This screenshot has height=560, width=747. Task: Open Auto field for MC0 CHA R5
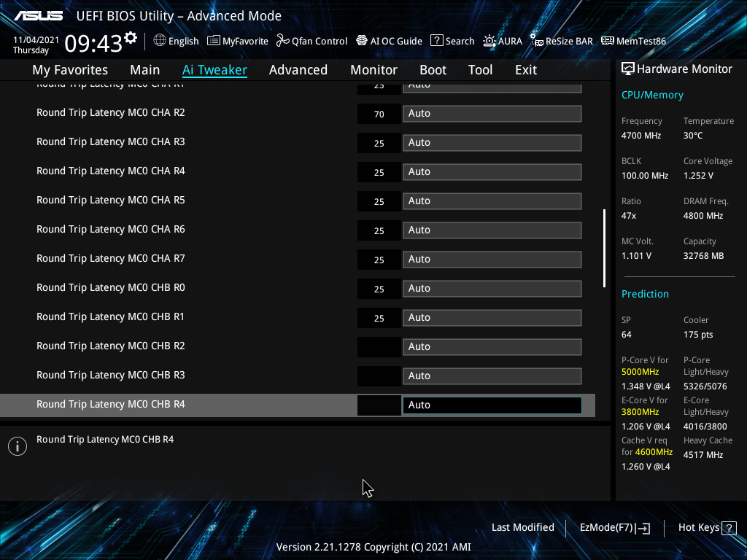click(492, 201)
